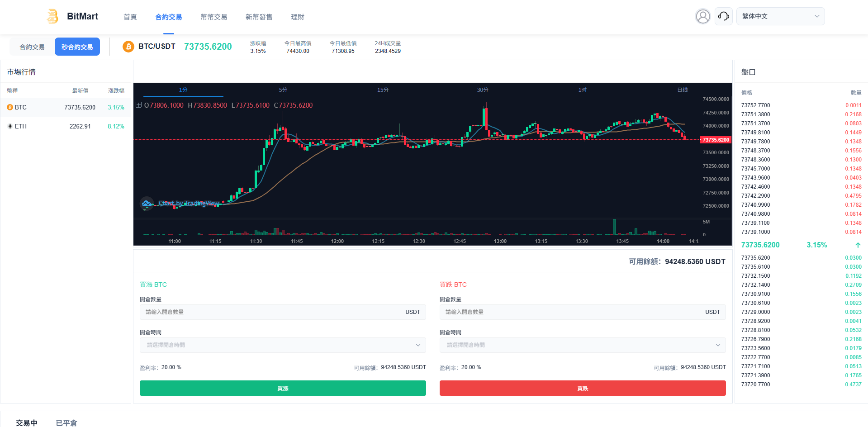Select the 5分 chart interval tab
The image size is (868, 427).
(283, 90)
